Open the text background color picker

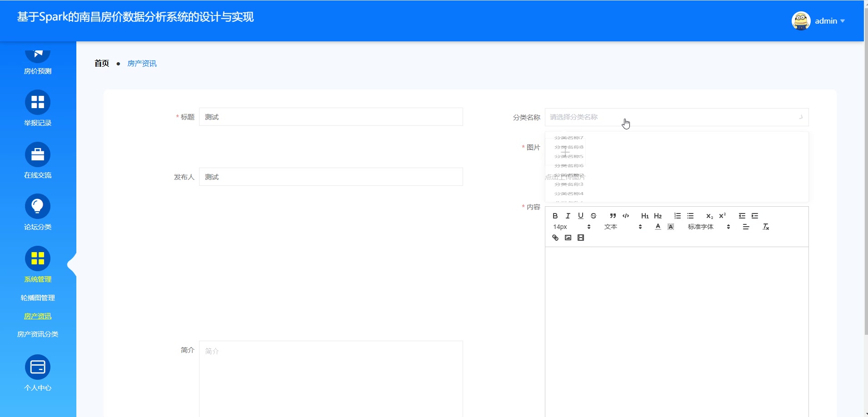(x=670, y=227)
